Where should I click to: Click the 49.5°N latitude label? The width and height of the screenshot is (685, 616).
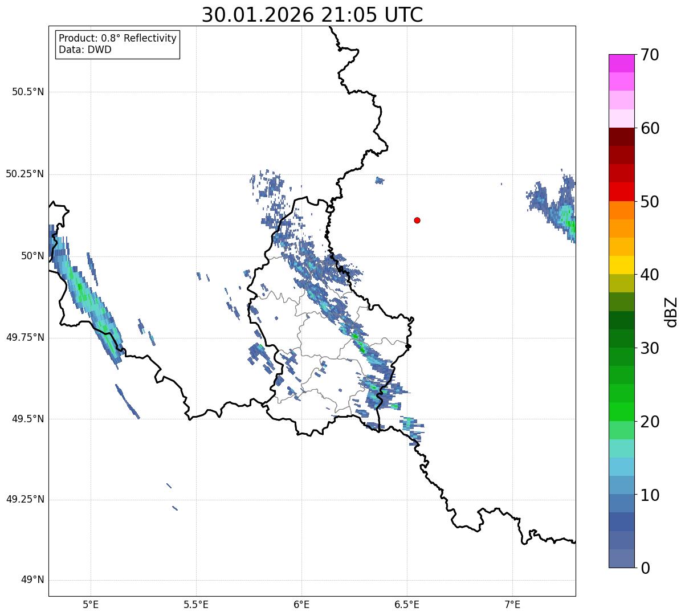[28, 419]
